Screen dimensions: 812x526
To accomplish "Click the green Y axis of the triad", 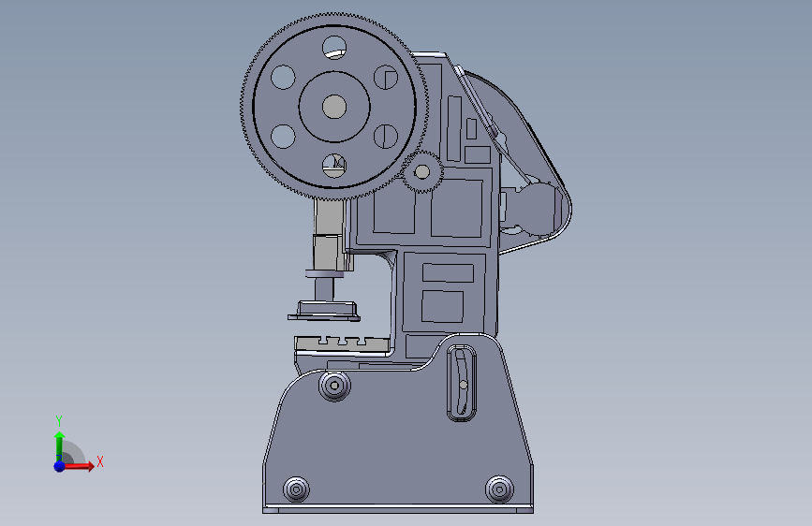I will [x=59, y=446].
